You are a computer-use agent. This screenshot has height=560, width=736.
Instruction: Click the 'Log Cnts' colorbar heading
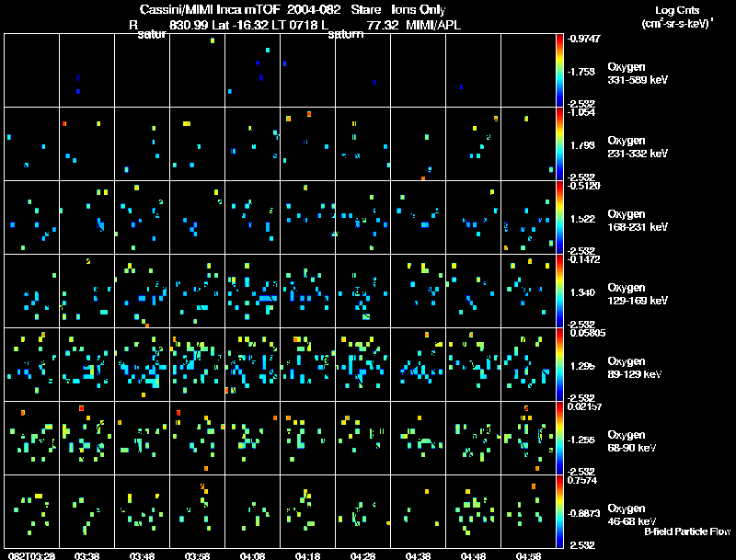pyautogui.click(x=677, y=10)
